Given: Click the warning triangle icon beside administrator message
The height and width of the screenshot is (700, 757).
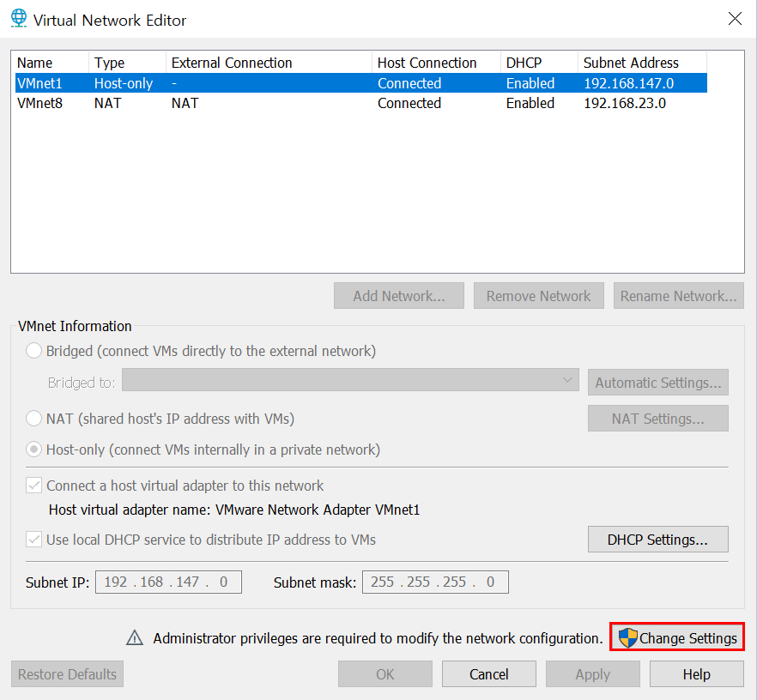Looking at the screenshot, I should tap(134, 637).
